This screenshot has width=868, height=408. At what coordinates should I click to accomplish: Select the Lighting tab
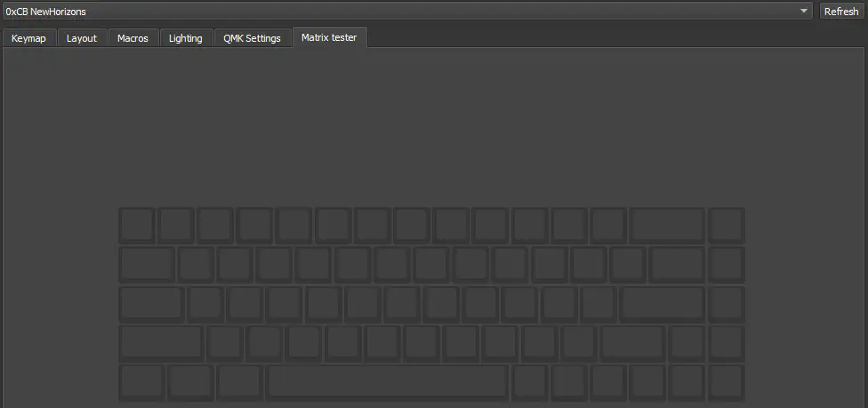pyautogui.click(x=185, y=38)
